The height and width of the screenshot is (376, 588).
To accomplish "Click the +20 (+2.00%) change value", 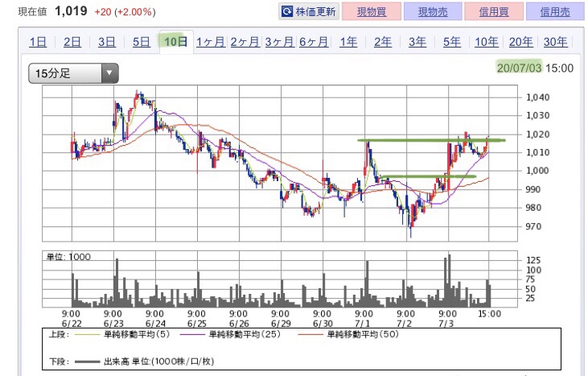I will [x=125, y=11].
